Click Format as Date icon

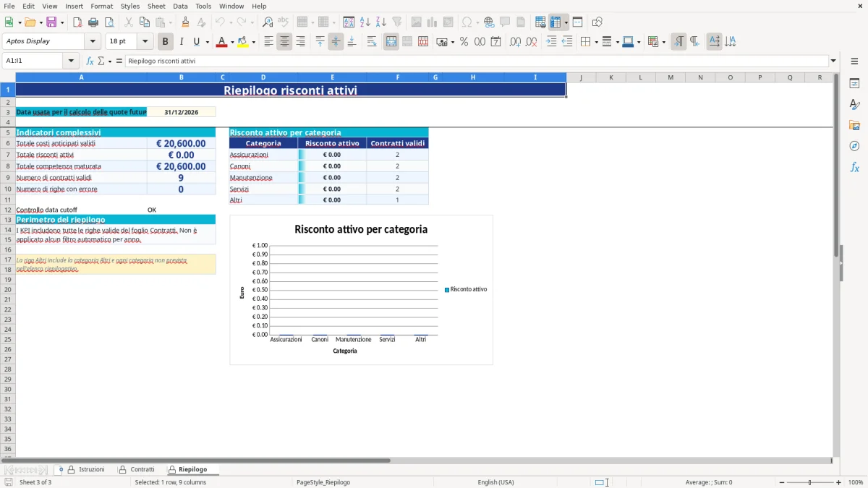pyautogui.click(x=495, y=42)
